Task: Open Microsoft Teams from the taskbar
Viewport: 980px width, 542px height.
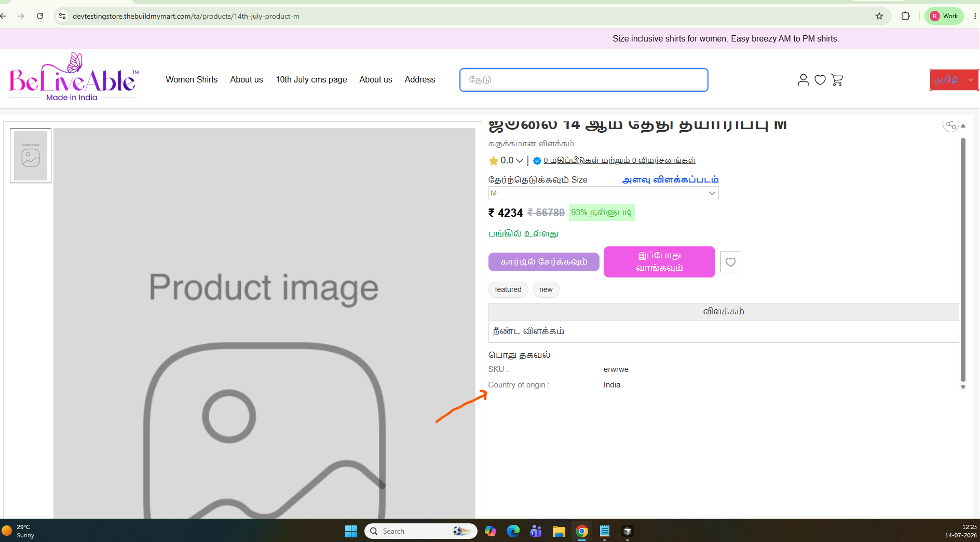Action: point(536,531)
